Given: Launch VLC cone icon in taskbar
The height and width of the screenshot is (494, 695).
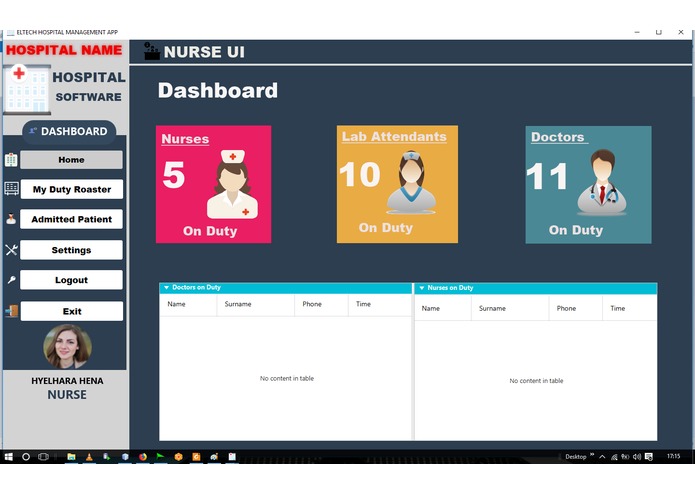Looking at the screenshot, I should tap(89, 456).
